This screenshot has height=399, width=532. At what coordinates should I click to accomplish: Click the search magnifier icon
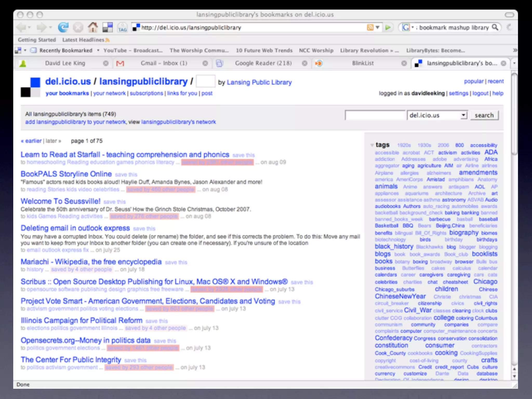[x=495, y=27]
